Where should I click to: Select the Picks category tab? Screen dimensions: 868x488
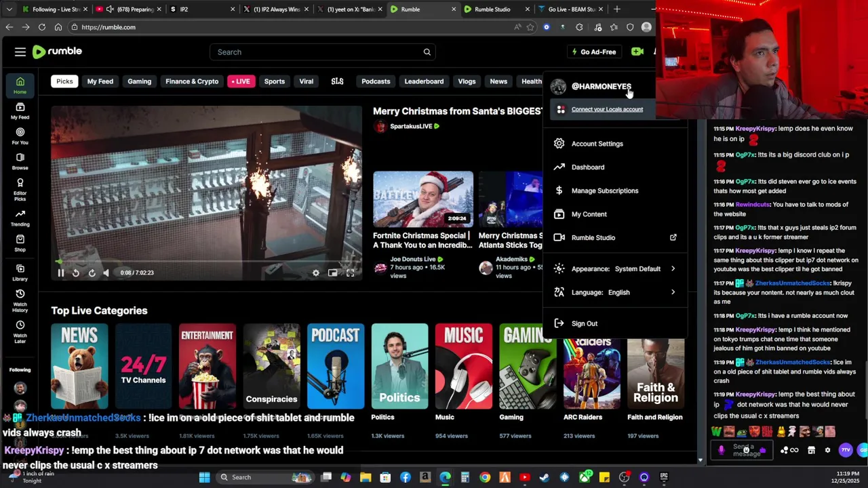(64, 81)
